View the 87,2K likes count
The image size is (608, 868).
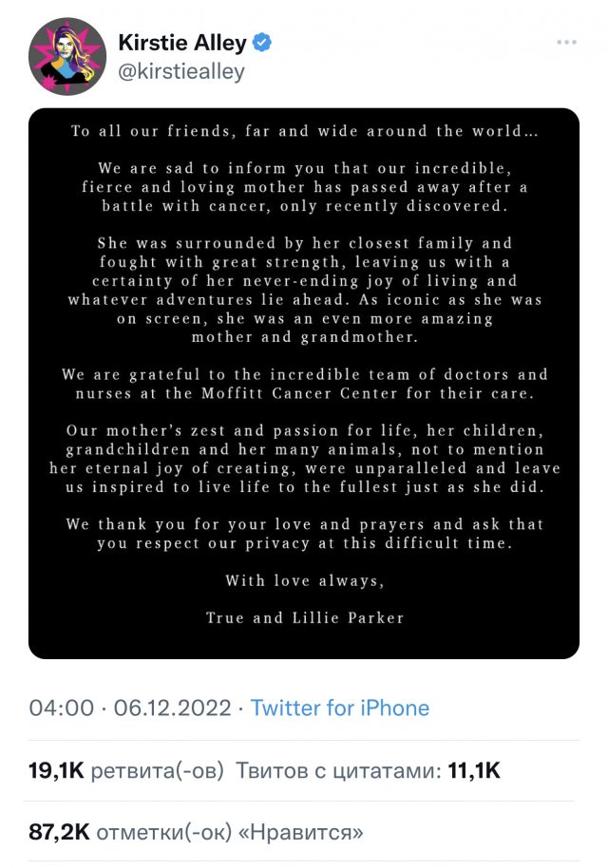(59, 832)
